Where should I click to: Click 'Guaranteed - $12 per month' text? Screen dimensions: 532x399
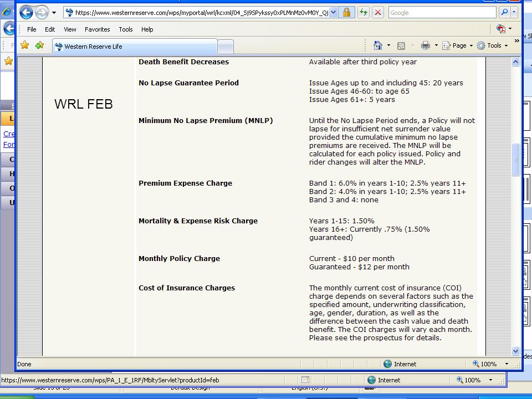pos(359,267)
